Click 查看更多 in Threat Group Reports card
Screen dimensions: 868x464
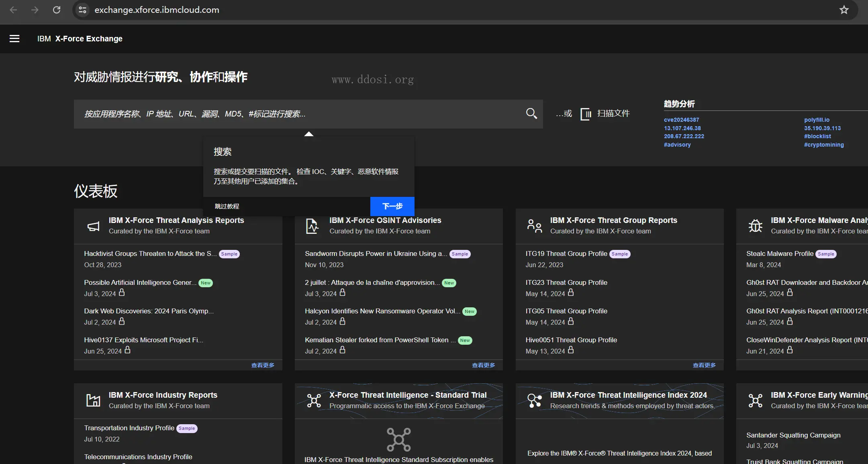click(x=704, y=365)
